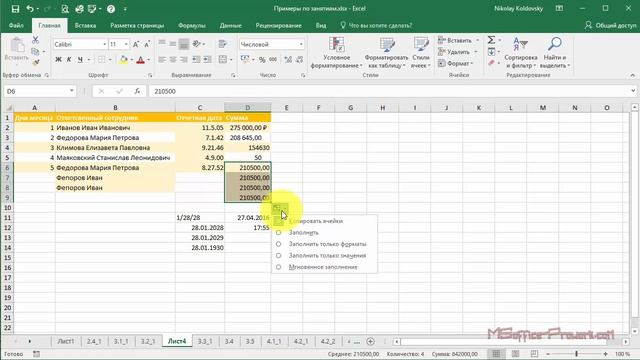The height and width of the screenshot is (360, 640).
Task: Select Заполнить только значения
Action: (327, 255)
